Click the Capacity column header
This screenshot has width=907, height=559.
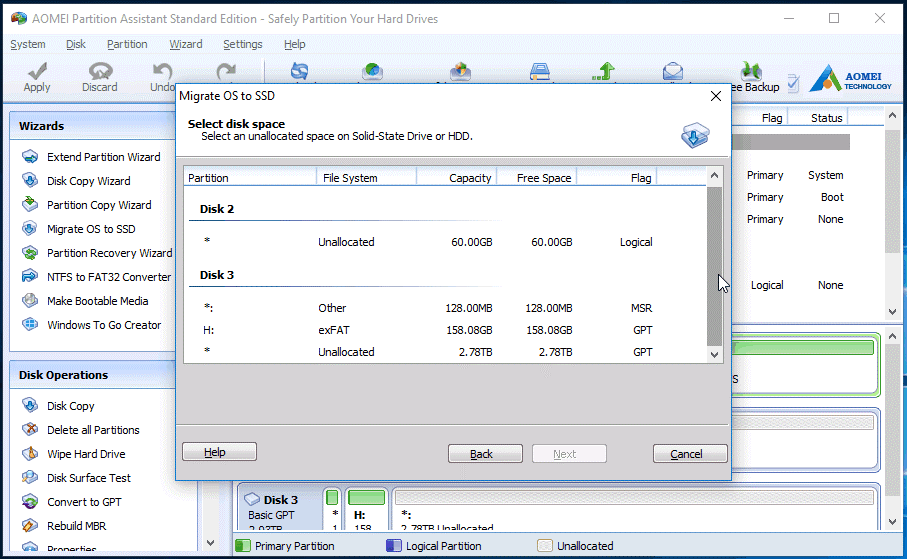click(456, 178)
